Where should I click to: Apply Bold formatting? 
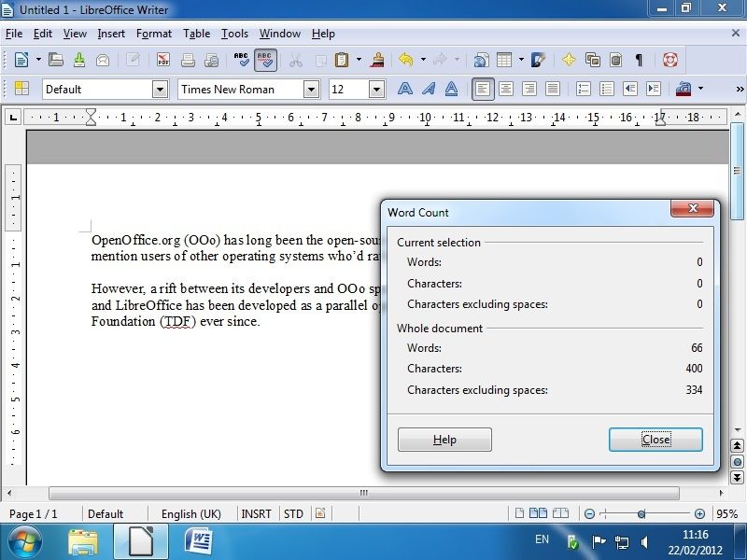click(405, 89)
